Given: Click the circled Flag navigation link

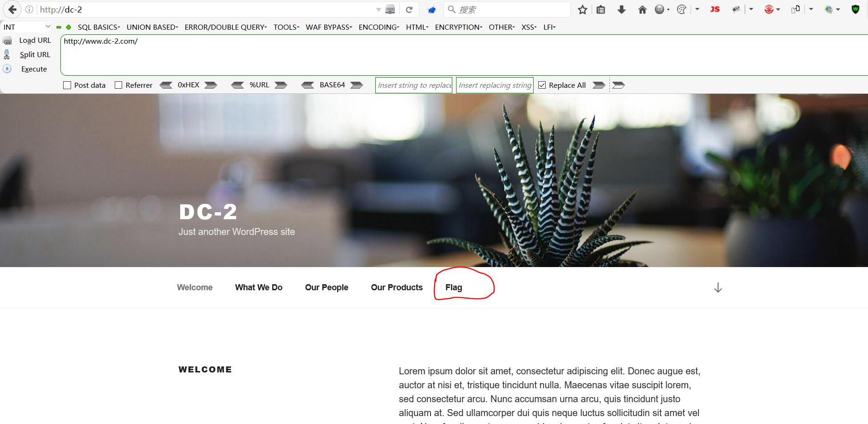Looking at the screenshot, I should (x=453, y=287).
